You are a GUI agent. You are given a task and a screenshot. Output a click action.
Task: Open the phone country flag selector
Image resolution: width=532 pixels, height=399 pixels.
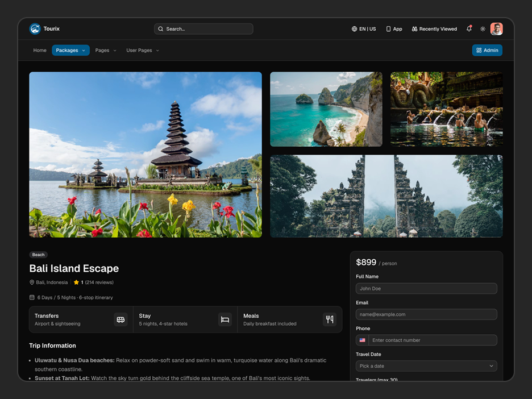363,340
